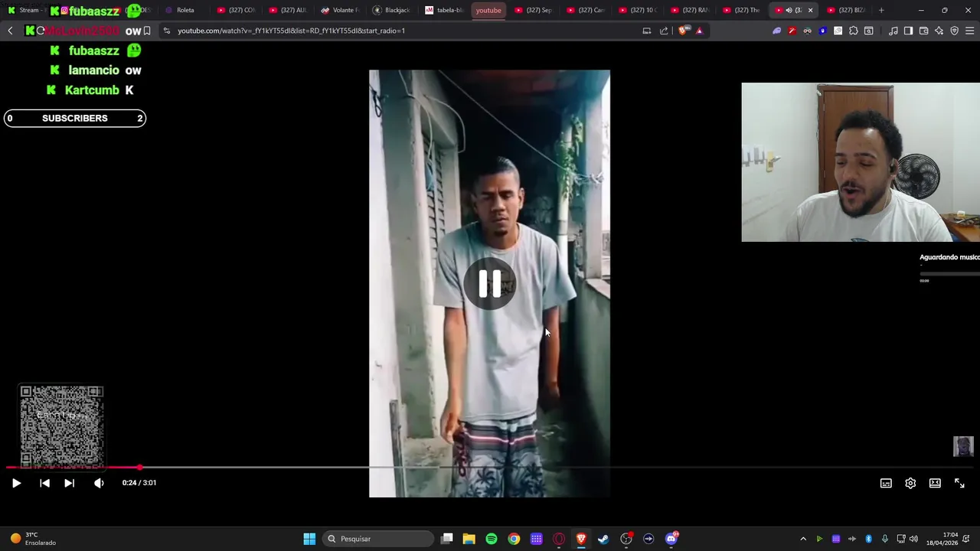Open the glasses-face extension icon
This screenshot has width=980, height=551.
807,31
